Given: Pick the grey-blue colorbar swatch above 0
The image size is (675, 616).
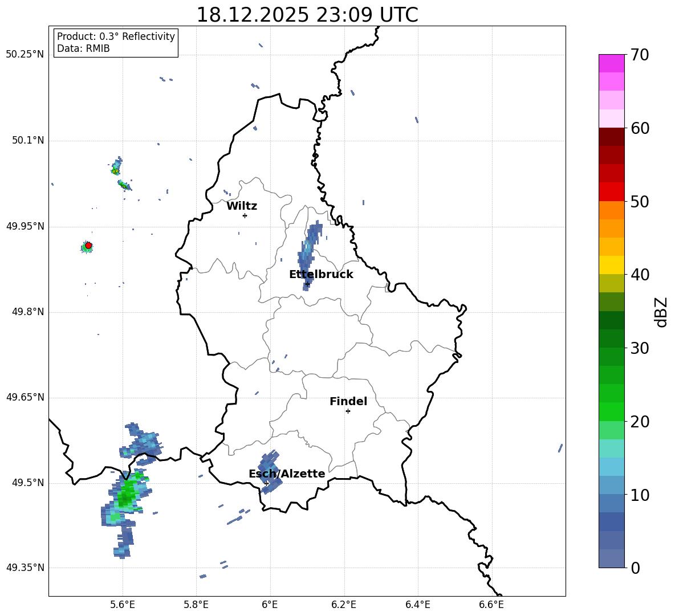Looking at the screenshot, I should (612, 558).
